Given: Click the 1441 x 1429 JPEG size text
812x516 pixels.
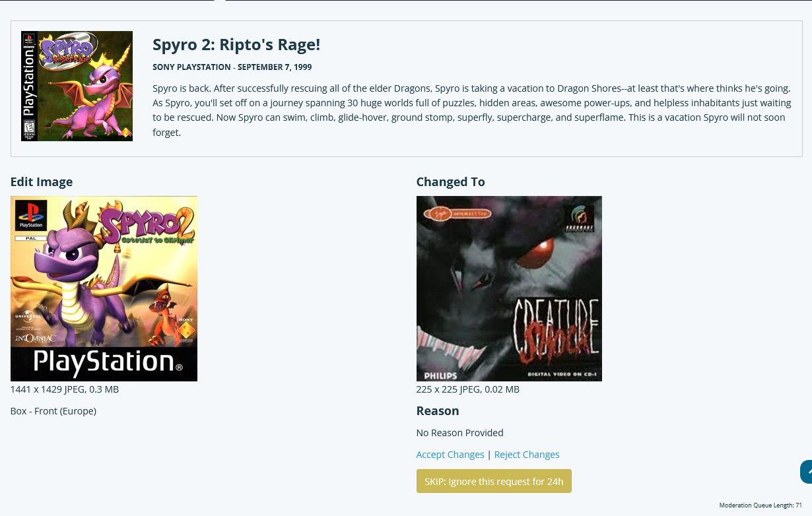Looking at the screenshot, I should (65, 389).
